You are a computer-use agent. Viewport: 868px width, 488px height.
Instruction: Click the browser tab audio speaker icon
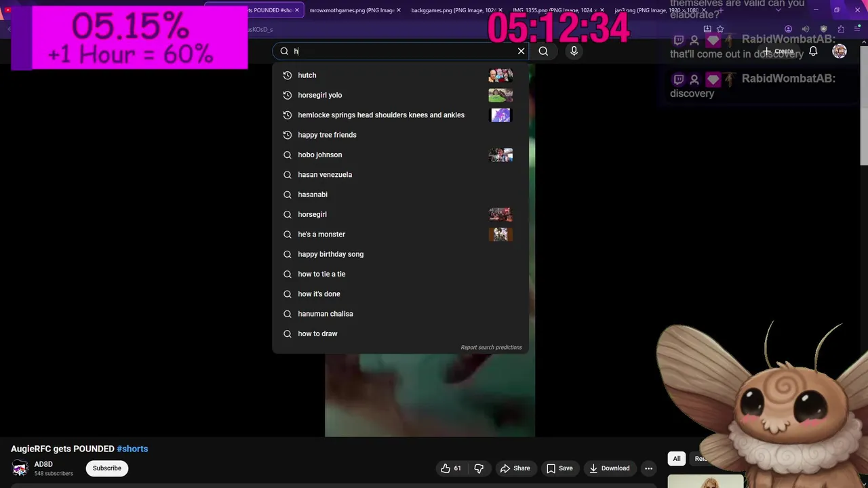tap(806, 29)
